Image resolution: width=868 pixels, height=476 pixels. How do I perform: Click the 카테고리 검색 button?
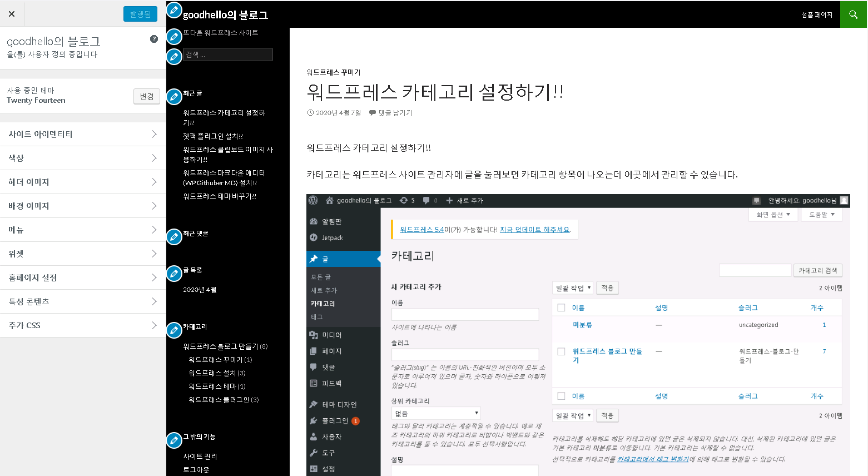tap(818, 270)
